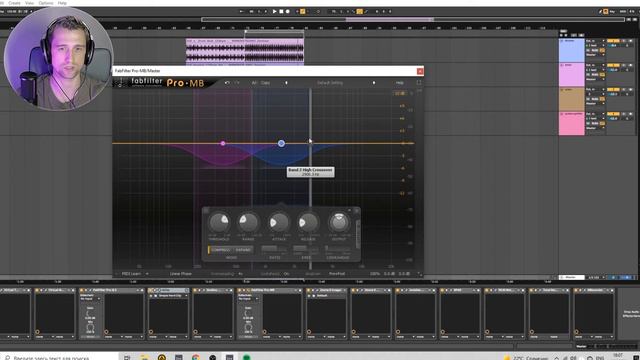640x360 pixels.
Task: Open the Linear Phase processing mode menu
Action: tap(180, 273)
